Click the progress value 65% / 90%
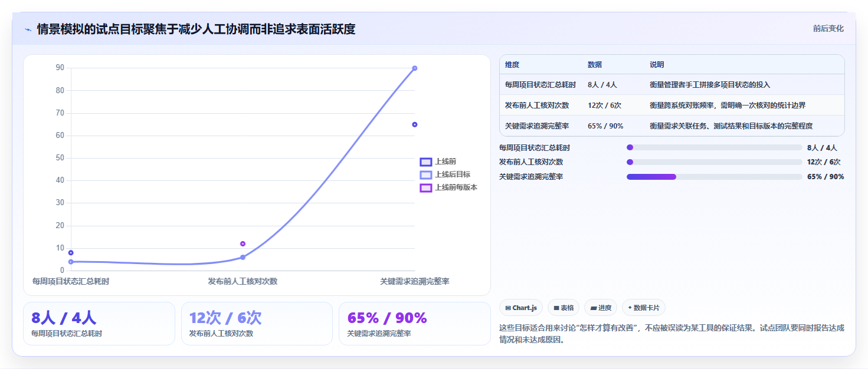The image size is (868, 369). point(826,177)
